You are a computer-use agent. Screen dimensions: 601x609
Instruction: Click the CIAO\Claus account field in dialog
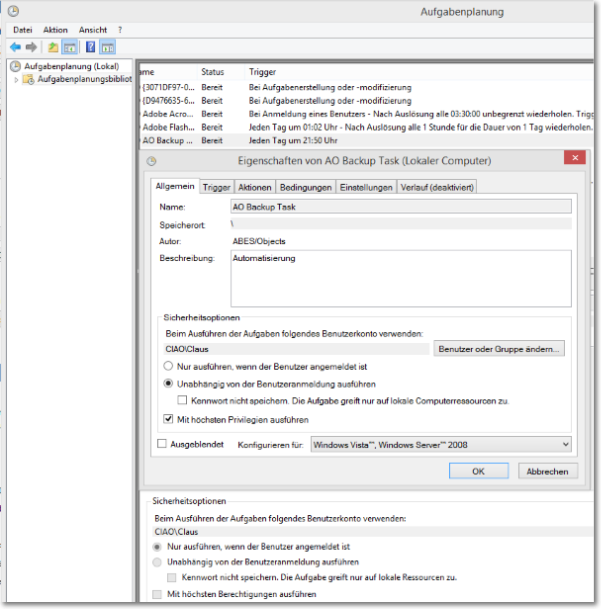tap(297, 349)
